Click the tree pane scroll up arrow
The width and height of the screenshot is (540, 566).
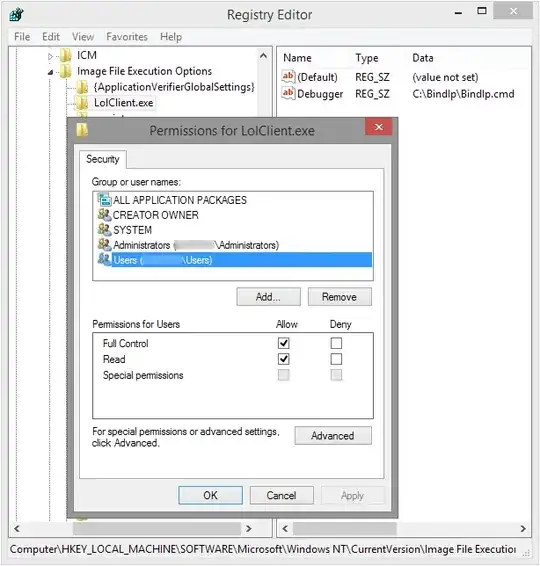click(x=264, y=56)
